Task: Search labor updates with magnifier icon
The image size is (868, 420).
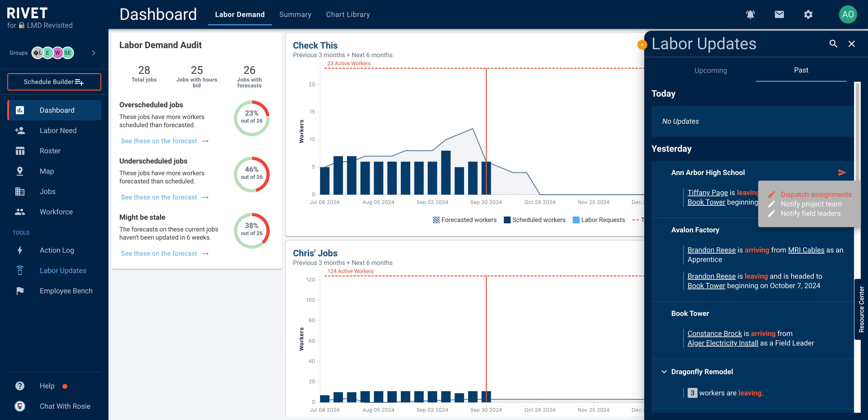Action: 833,44
